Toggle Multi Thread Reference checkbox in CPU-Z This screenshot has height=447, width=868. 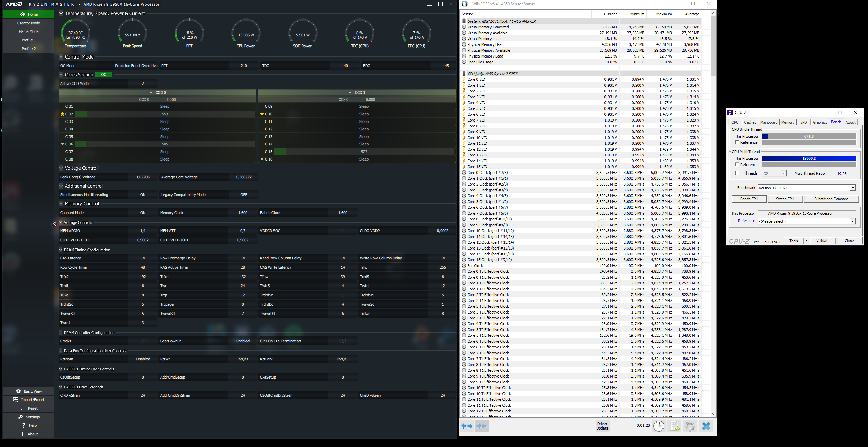click(x=737, y=165)
